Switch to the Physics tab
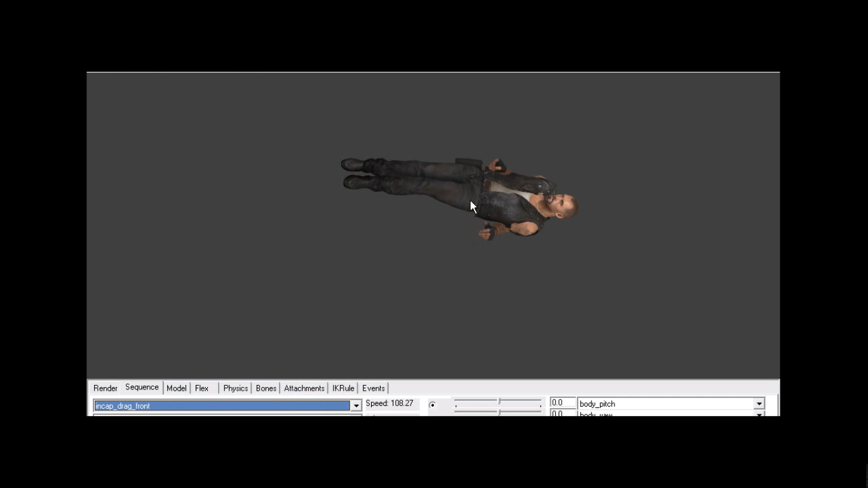Viewport: 868px width, 488px height. [x=235, y=388]
